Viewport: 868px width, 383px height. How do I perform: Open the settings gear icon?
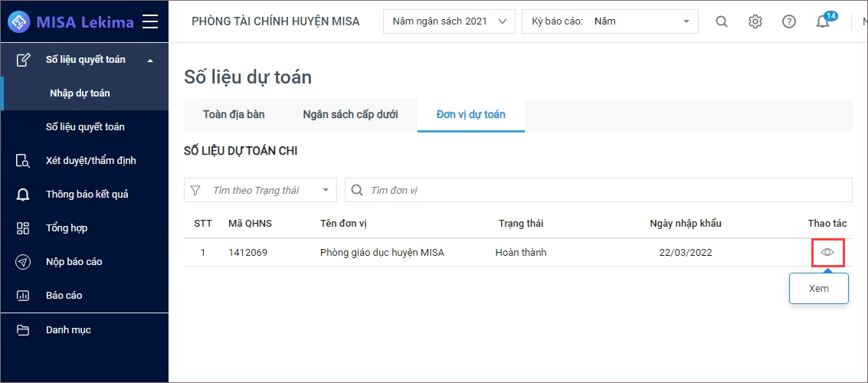coord(755,21)
